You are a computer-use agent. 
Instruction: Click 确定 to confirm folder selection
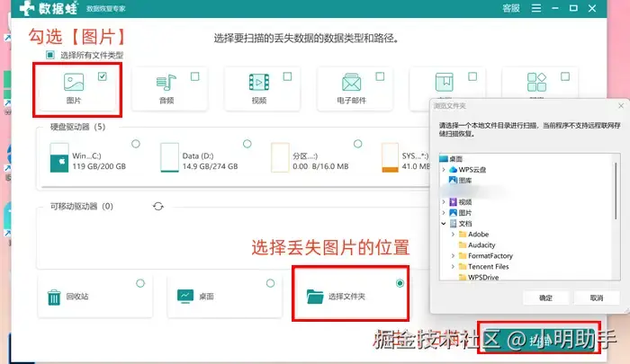coord(545,297)
